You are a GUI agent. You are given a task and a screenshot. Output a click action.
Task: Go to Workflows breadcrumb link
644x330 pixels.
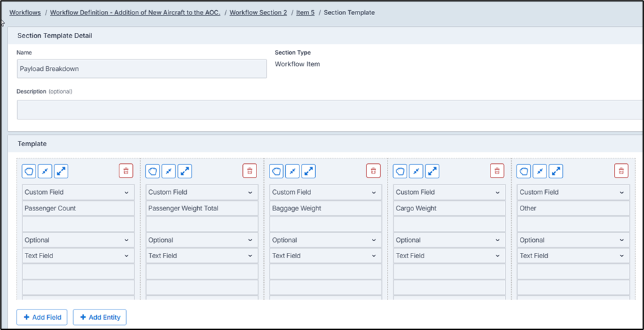(25, 13)
